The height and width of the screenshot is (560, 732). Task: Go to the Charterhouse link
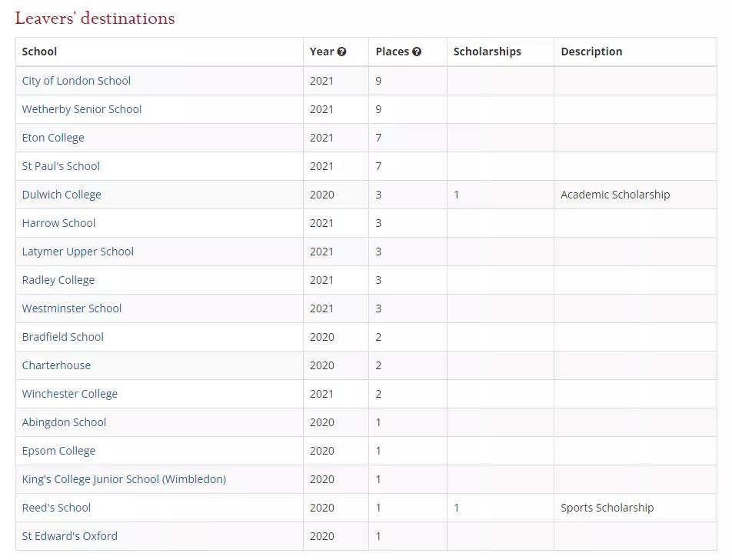click(x=56, y=365)
